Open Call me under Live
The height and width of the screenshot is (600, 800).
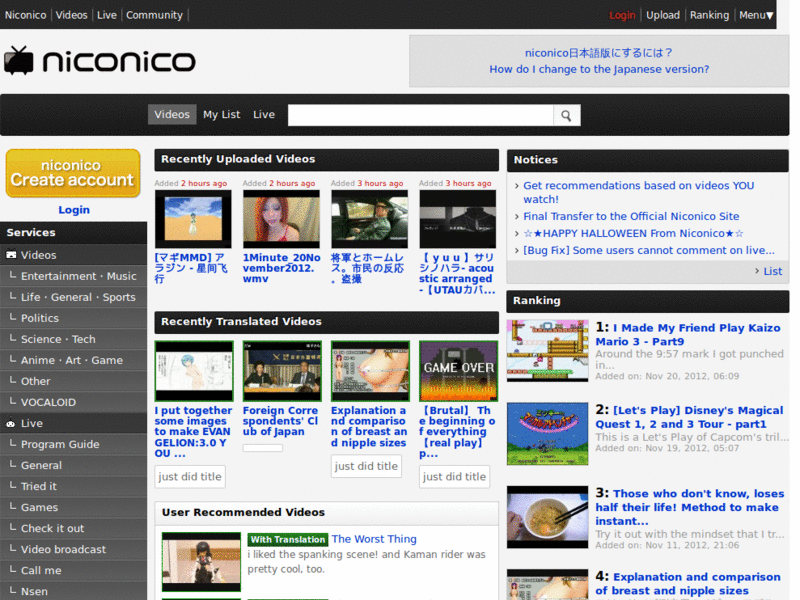click(x=73, y=570)
